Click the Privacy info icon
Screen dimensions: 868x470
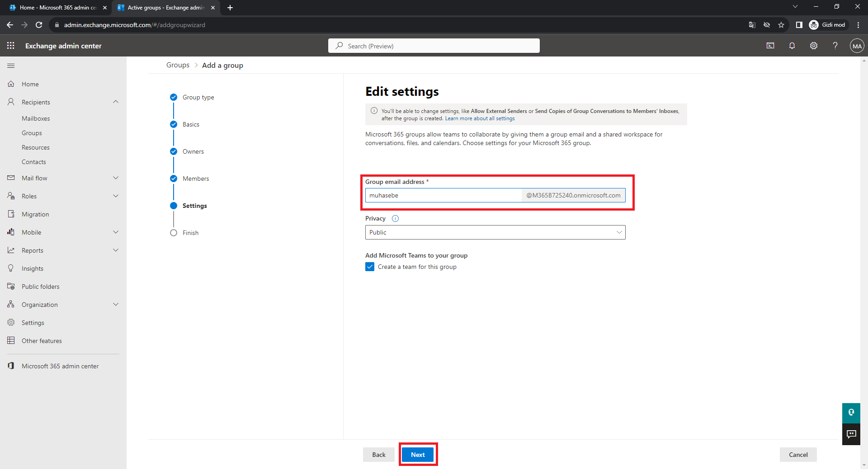395,219
